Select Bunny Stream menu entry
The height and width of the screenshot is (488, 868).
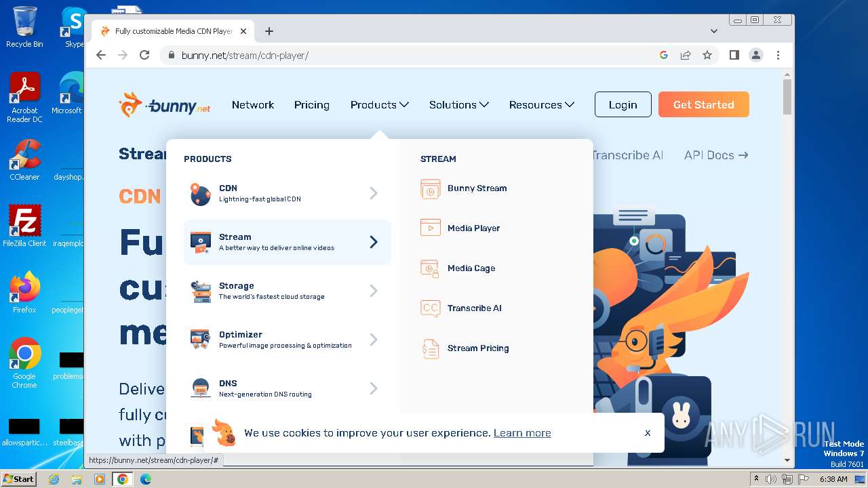coord(477,188)
